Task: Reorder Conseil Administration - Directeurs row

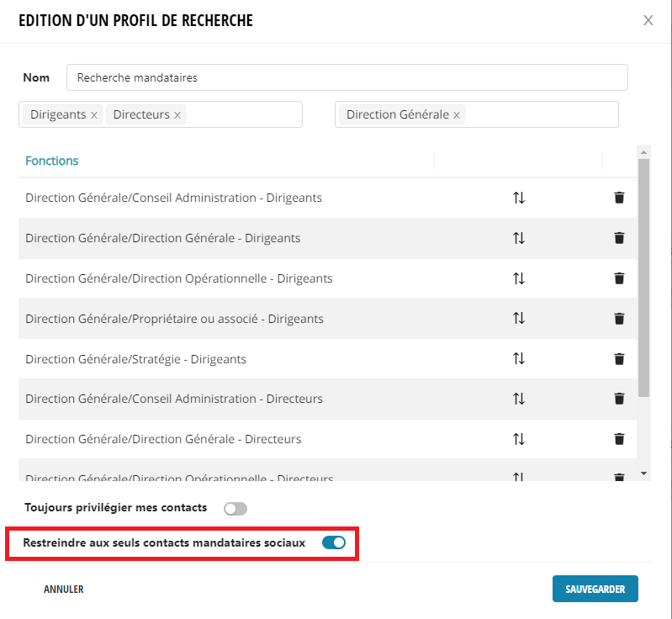Action: 519,399
